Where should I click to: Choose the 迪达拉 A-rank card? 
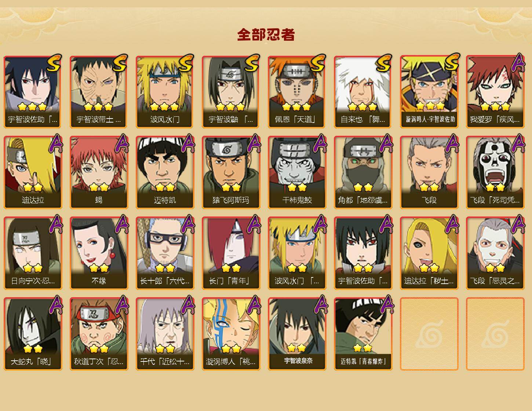point(33,172)
